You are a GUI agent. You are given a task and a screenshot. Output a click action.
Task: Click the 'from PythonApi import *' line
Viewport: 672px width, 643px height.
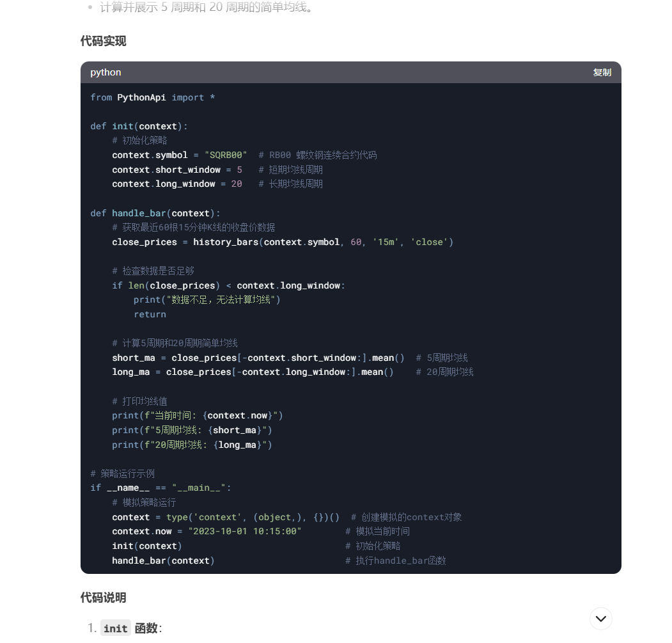pos(153,97)
